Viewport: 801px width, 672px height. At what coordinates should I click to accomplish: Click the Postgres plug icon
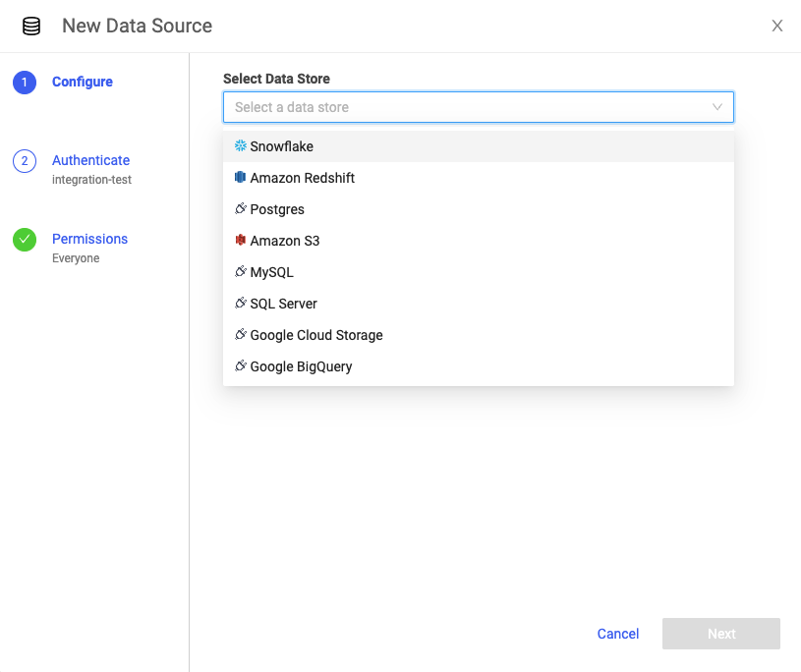click(x=241, y=209)
